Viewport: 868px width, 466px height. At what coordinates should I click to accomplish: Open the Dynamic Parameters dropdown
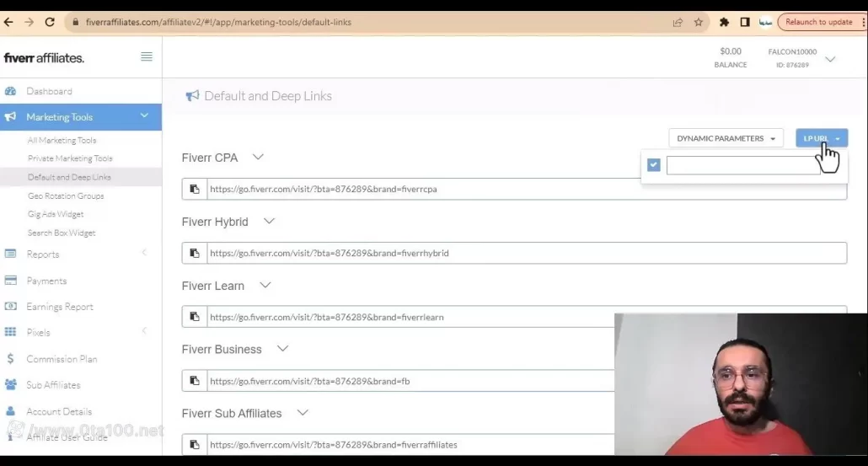click(726, 138)
